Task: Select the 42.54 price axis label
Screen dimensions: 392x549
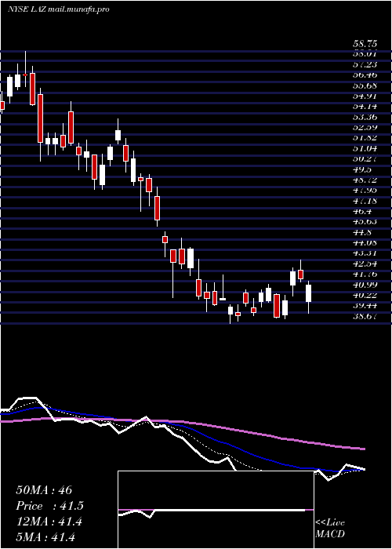Action: (x=365, y=264)
